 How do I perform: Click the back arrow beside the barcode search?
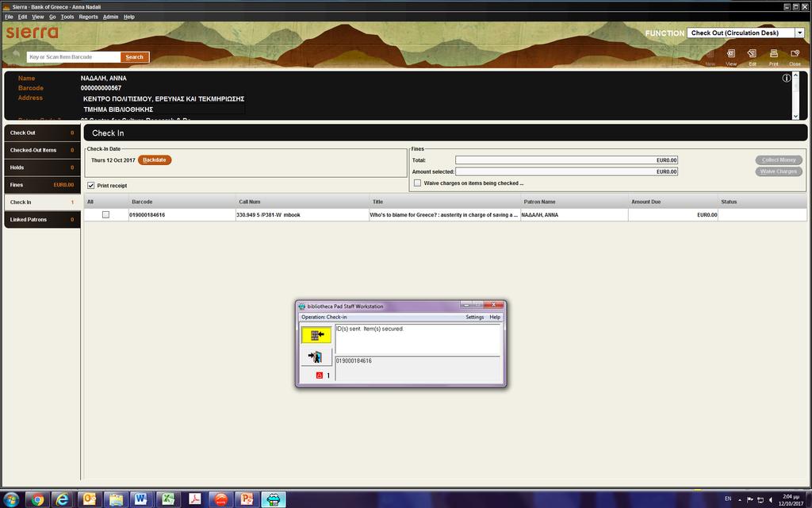pos(16,54)
